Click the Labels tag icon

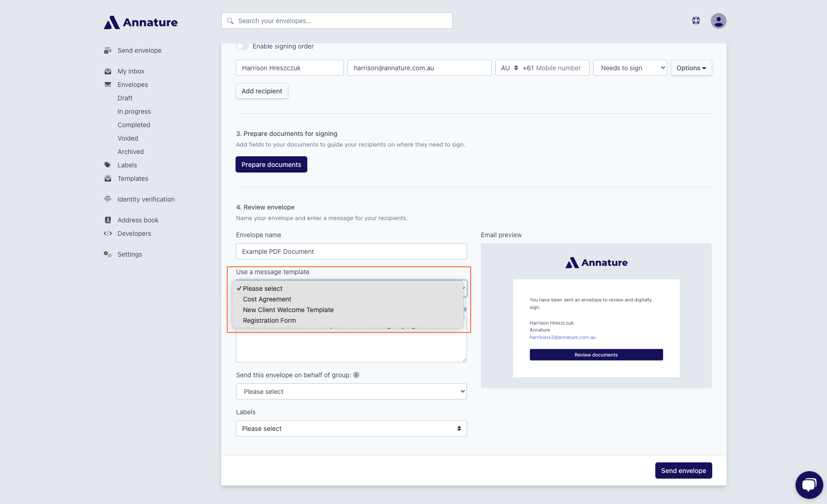(108, 165)
